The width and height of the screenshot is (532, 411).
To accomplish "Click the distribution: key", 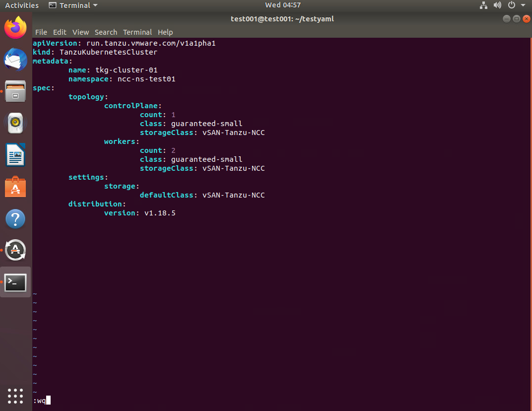I will [x=97, y=204].
